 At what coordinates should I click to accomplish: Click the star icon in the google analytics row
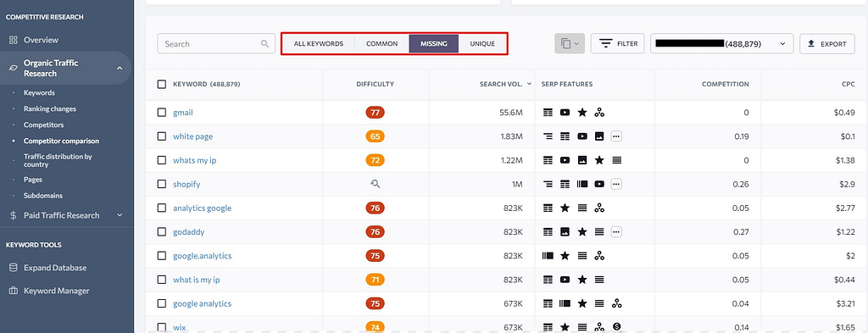[x=581, y=303]
